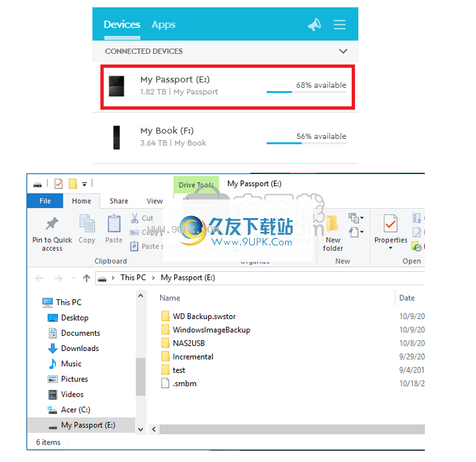Click My Passport 68% available usage bar
The width and height of the screenshot is (476, 462).
tap(306, 92)
